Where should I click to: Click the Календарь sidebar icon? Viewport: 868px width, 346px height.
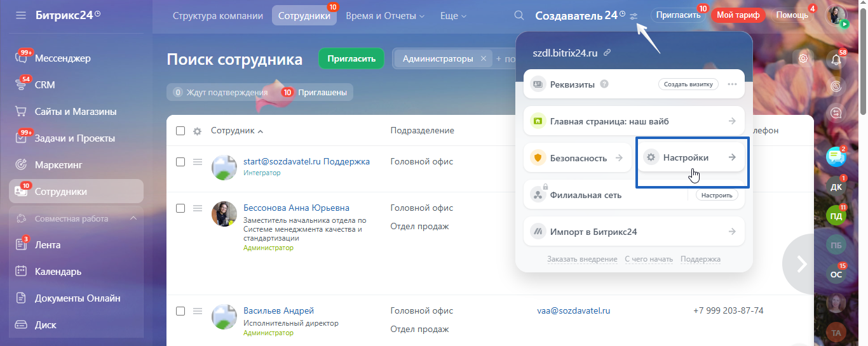(21, 272)
